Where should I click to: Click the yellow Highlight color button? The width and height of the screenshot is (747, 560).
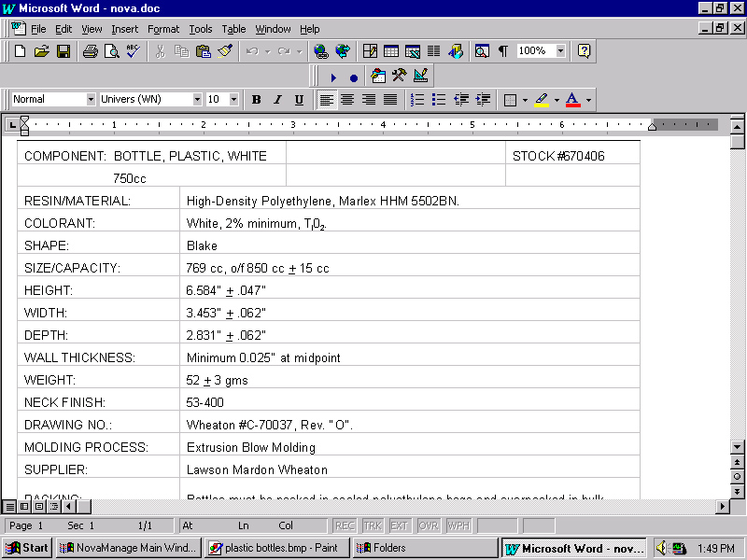point(542,100)
